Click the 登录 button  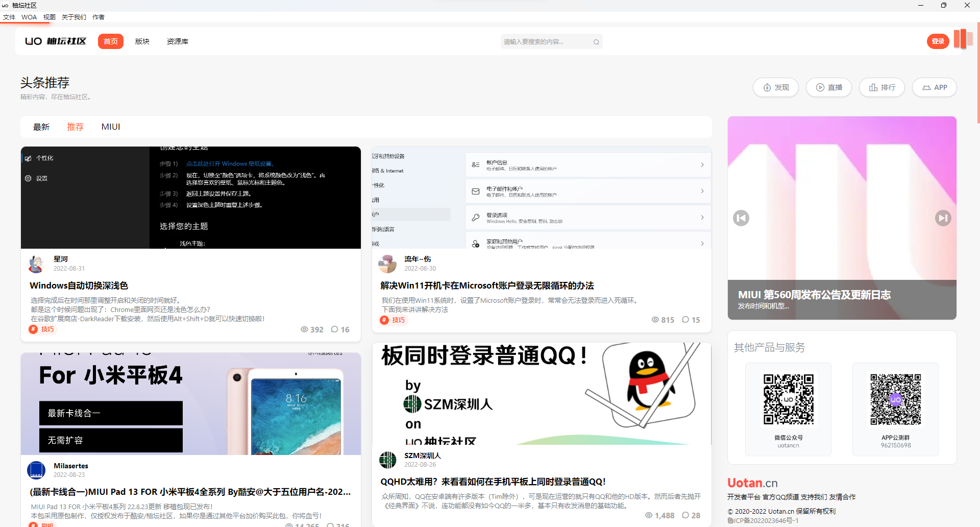[938, 41]
